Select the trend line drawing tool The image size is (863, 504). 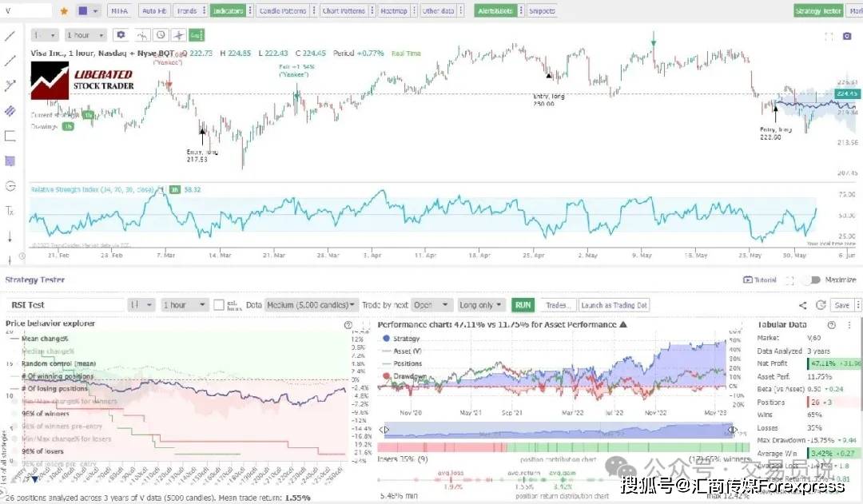pos(10,36)
